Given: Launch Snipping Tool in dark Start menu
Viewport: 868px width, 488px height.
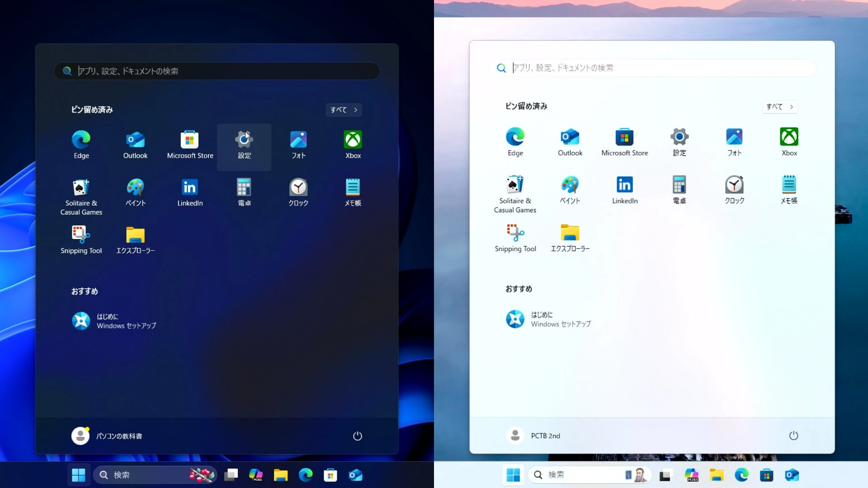Looking at the screenshot, I should pos(81,240).
